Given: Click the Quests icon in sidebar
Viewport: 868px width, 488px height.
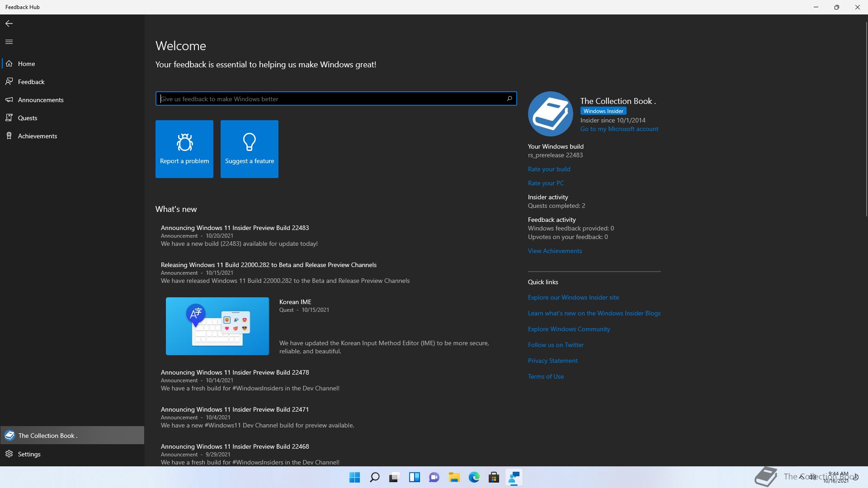Looking at the screenshot, I should 9,118.
